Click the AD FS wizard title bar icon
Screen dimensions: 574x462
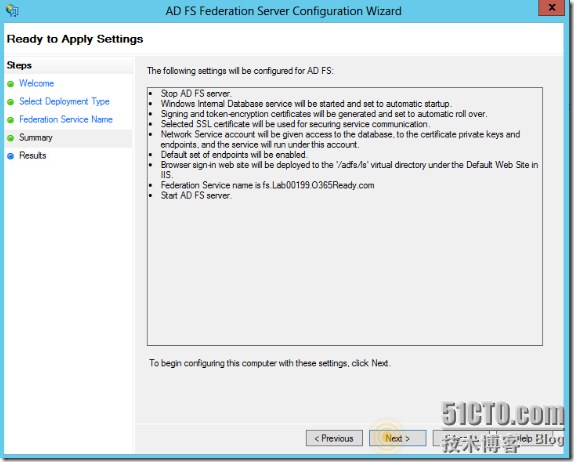(x=12, y=11)
